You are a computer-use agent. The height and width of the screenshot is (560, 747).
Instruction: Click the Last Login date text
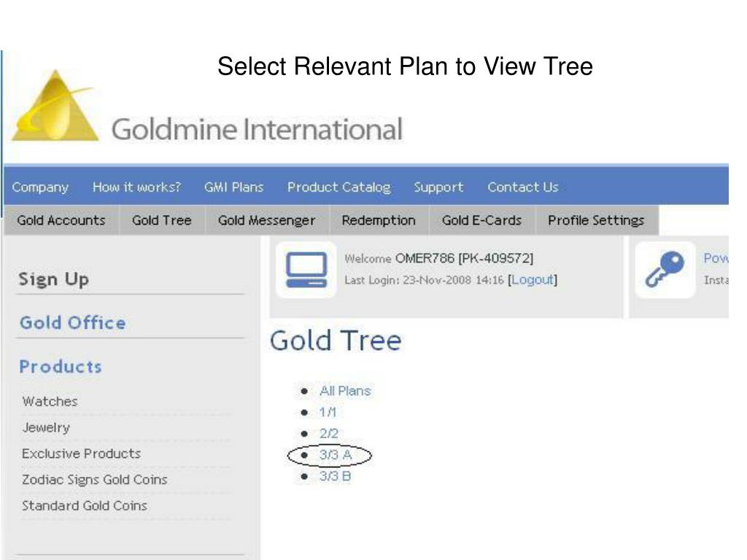424,280
